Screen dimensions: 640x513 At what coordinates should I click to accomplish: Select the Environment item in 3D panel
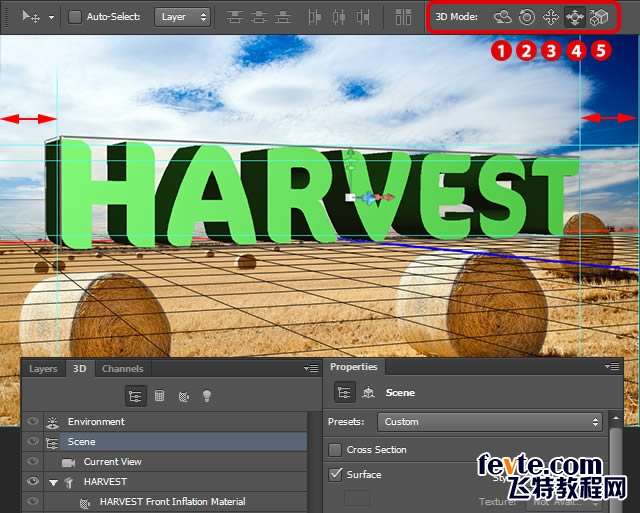point(176,422)
